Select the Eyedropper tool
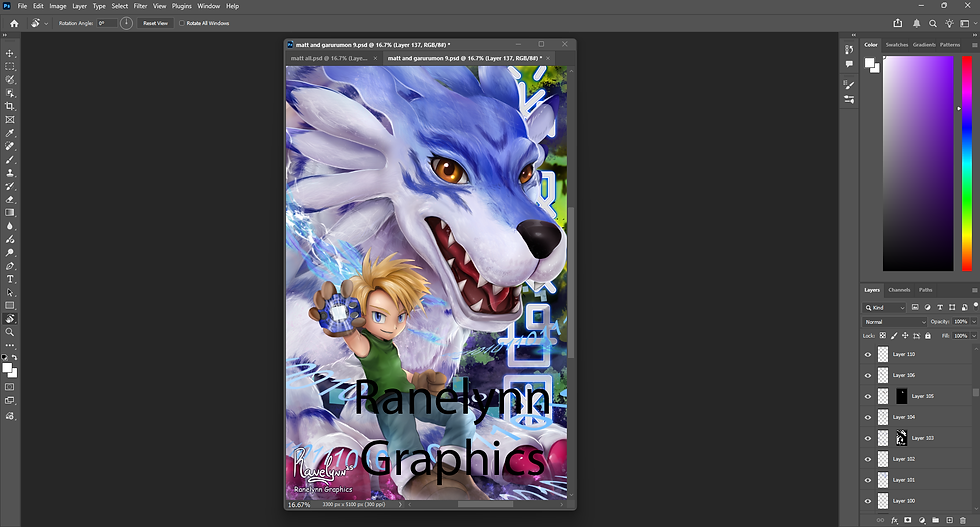The width and height of the screenshot is (980, 527). click(10, 133)
